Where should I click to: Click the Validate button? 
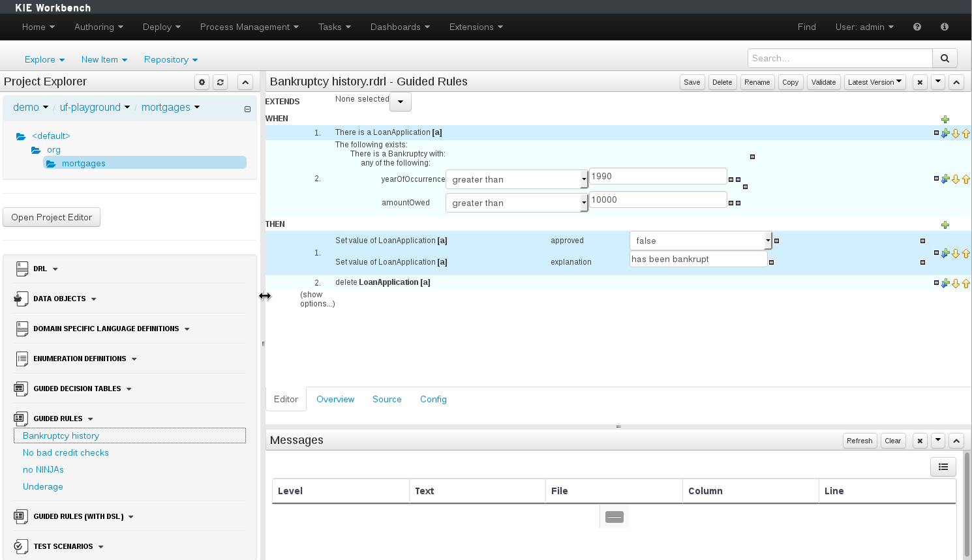[x=823, y=82]
